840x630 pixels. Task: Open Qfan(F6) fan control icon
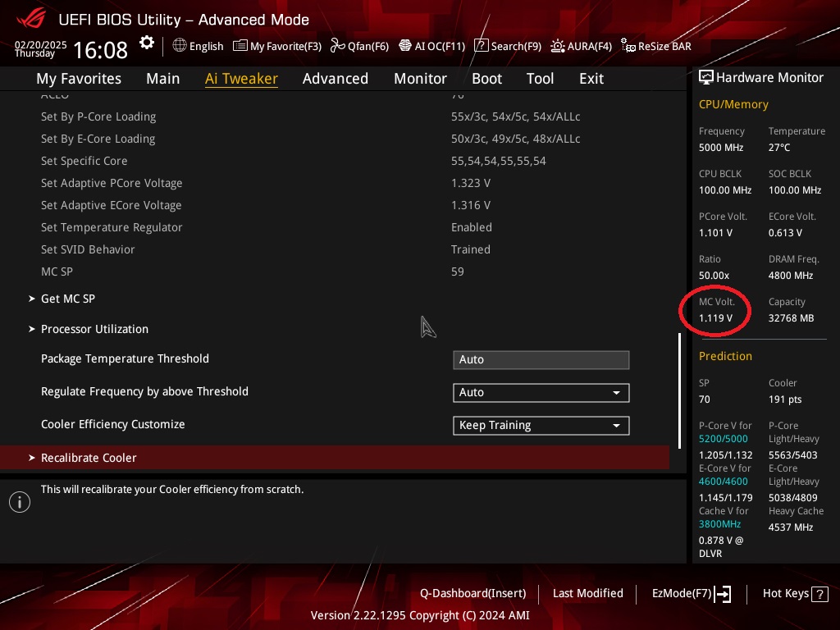[x=337, y=46]
